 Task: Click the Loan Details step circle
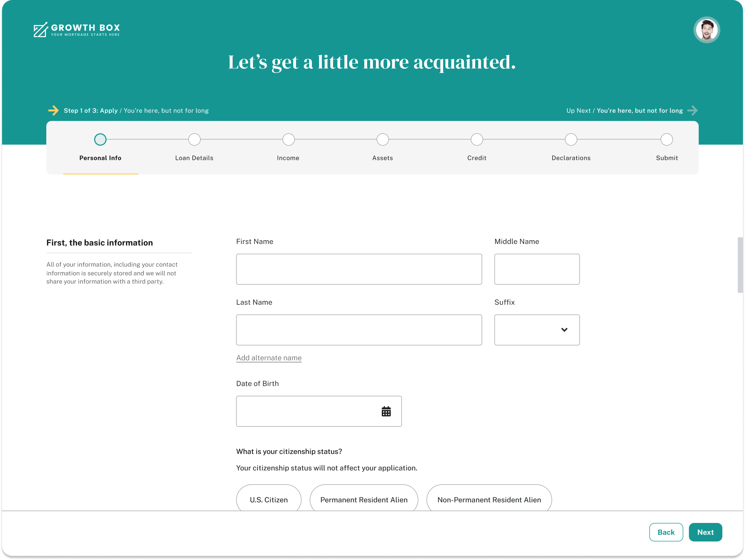[194, 140]
